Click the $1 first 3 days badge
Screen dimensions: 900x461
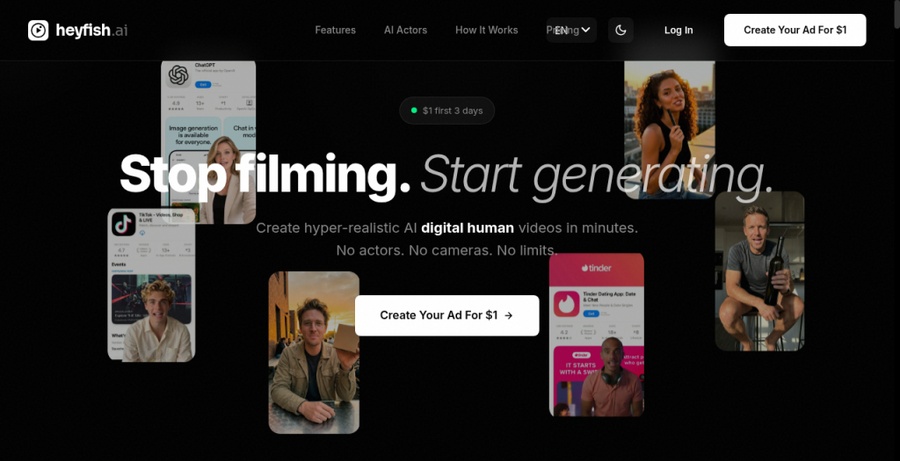(447, 111)
